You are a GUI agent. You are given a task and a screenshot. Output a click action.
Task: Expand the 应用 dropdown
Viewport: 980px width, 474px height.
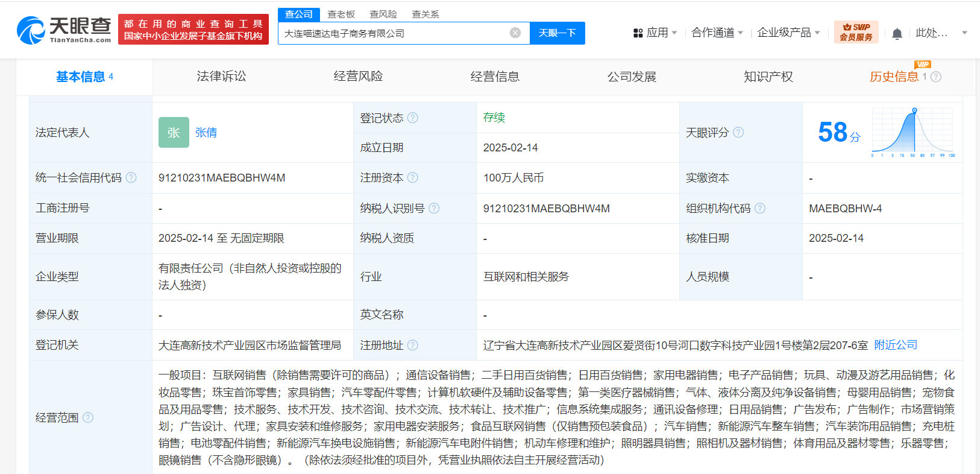tap(662, 33)
